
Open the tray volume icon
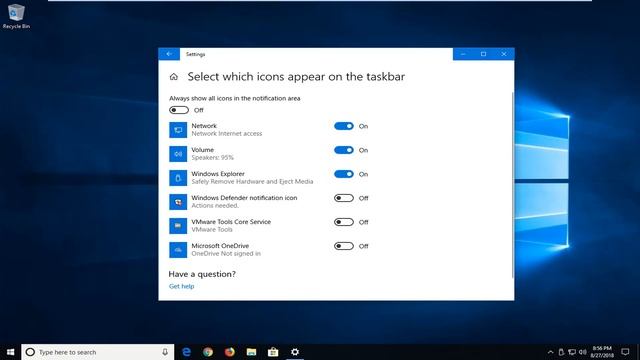click(x=583, y=352)
